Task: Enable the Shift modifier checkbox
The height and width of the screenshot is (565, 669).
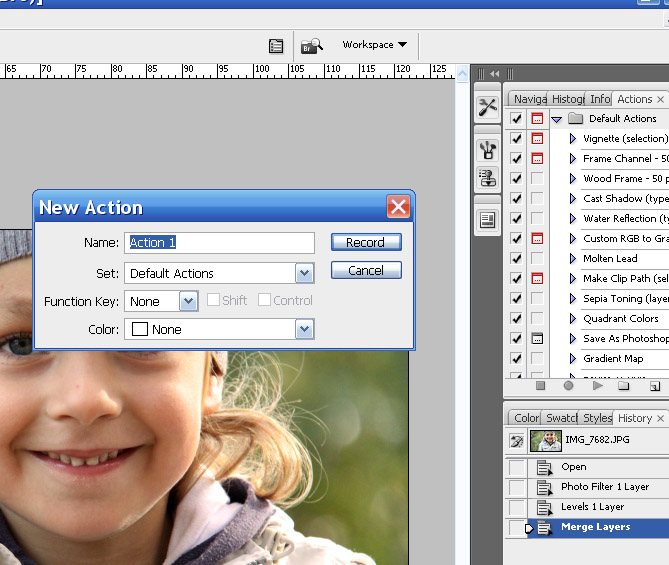Action: (x=213, y=300)
